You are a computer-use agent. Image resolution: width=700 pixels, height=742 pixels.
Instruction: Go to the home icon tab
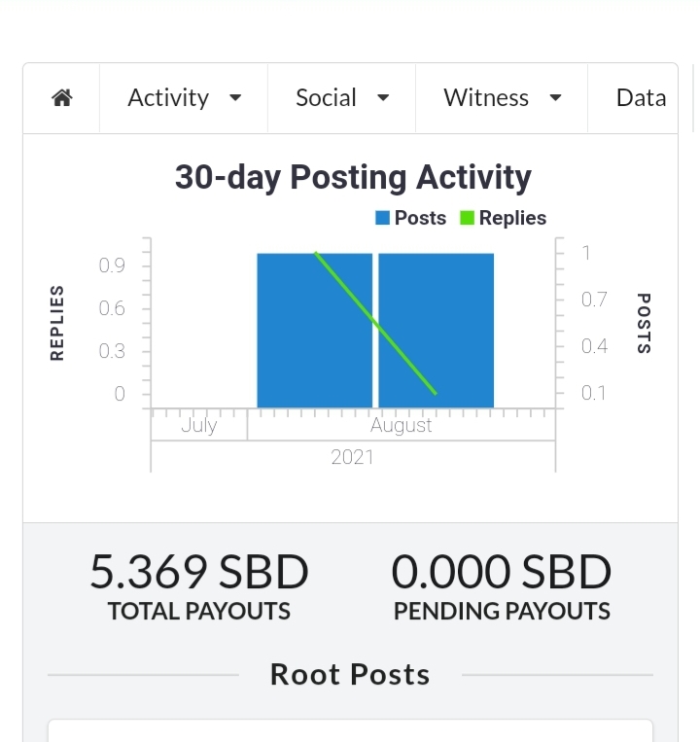point(61,98)
